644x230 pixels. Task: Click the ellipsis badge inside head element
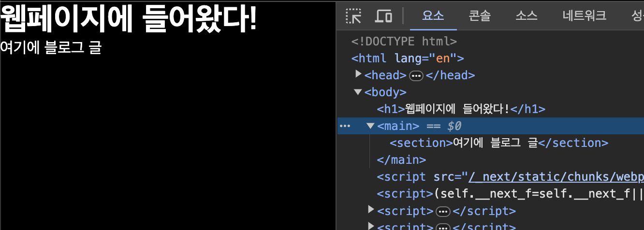(416, 75)
